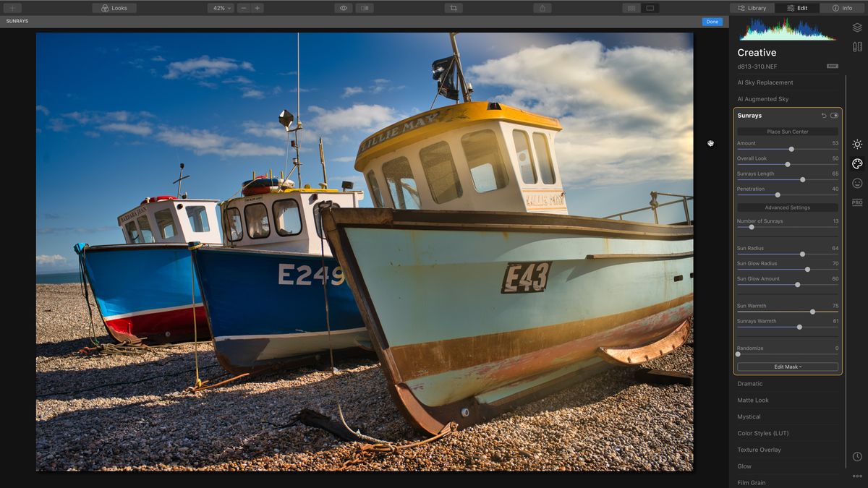Click the Place Sun Center button

coord(787,132)
